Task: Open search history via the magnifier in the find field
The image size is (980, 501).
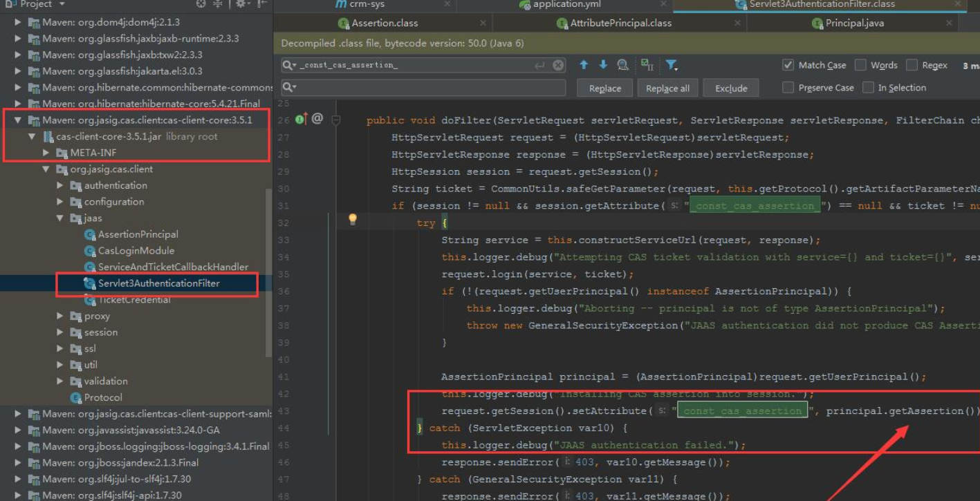Action: point(290,66)
